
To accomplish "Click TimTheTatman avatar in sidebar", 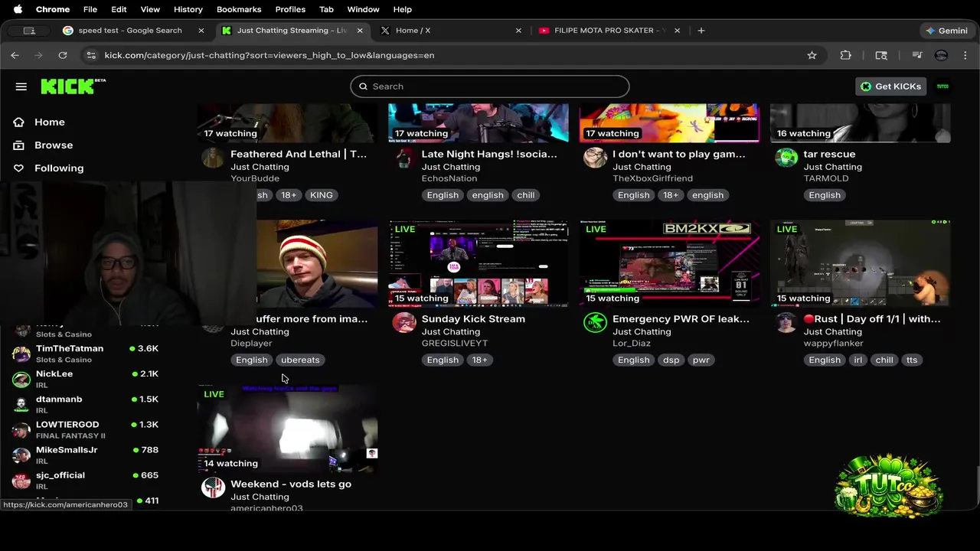I will point(21,354).
